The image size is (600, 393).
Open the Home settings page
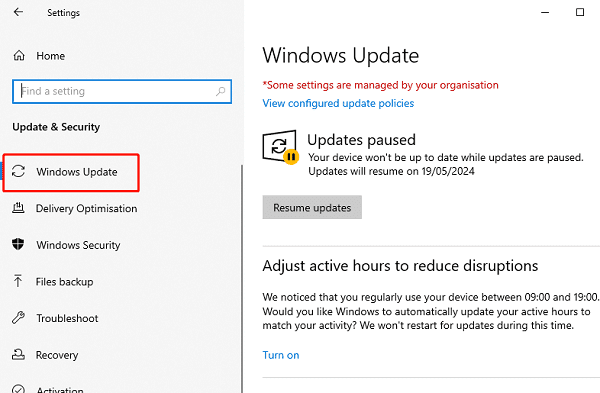pyautogui.click(x=51, y=56)
